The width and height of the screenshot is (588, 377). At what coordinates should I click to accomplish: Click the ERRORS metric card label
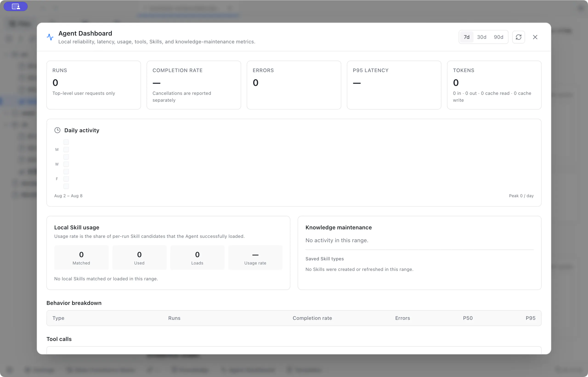[263, 70]
